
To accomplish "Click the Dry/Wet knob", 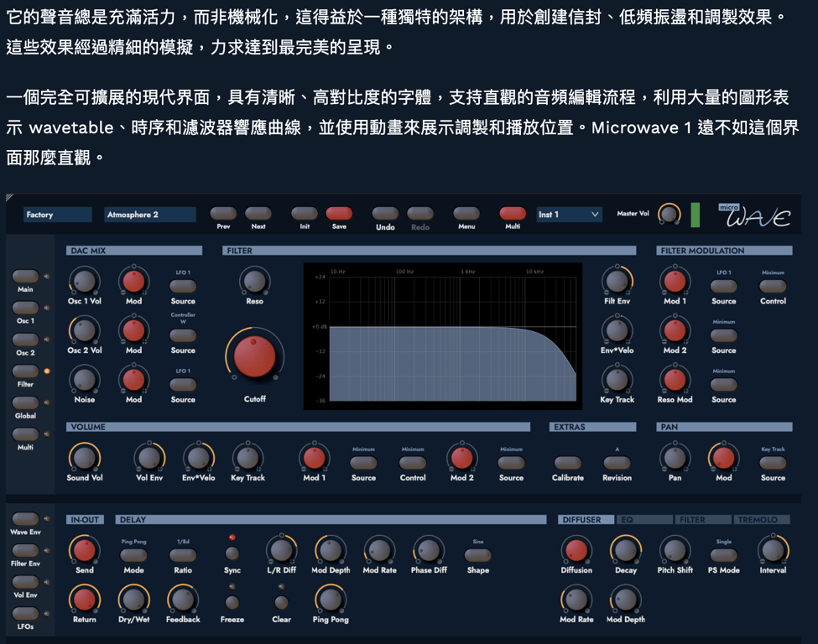I will tap(133, 600).
